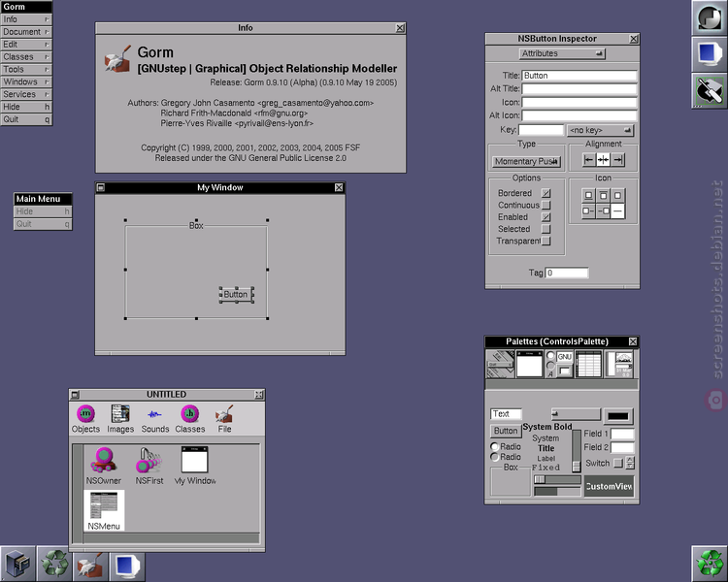Click the Alt Title field in inspector

579,88
